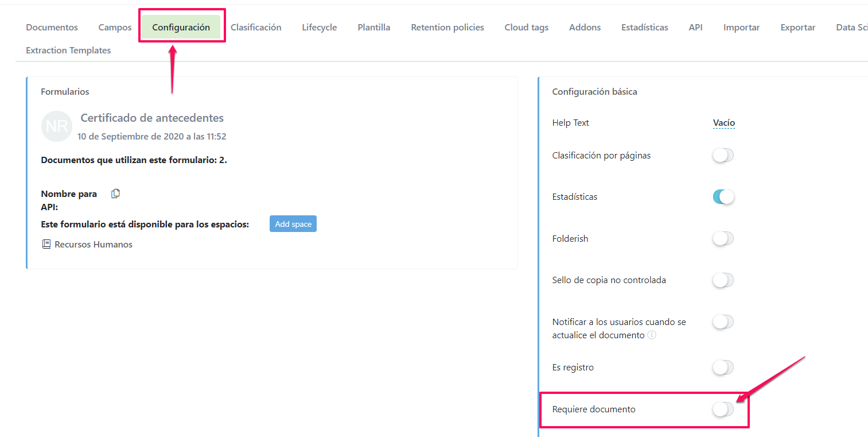Viewport: 868px width, 437px height.
Task: Enable notifications when document is updated
Action: 723,322
